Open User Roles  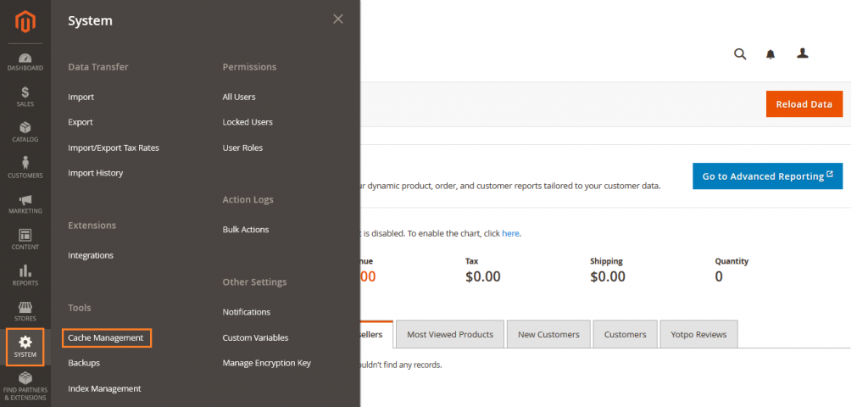[x=242, y=148]
